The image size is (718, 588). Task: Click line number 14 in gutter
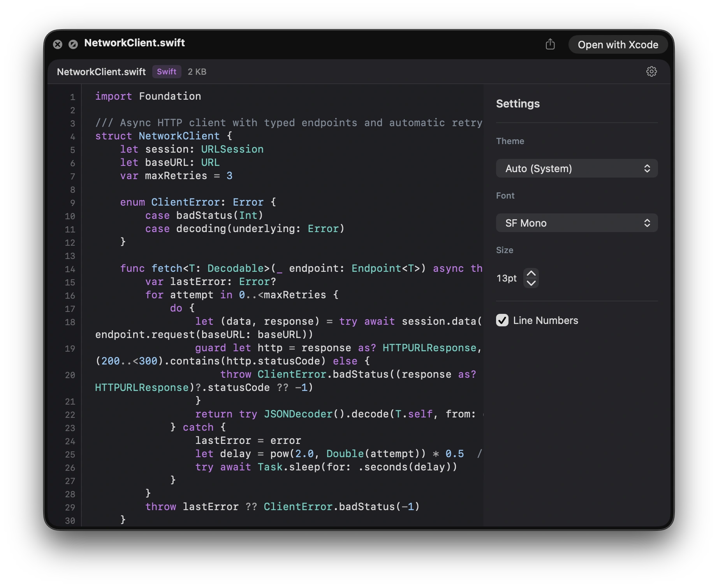(70, 269)
